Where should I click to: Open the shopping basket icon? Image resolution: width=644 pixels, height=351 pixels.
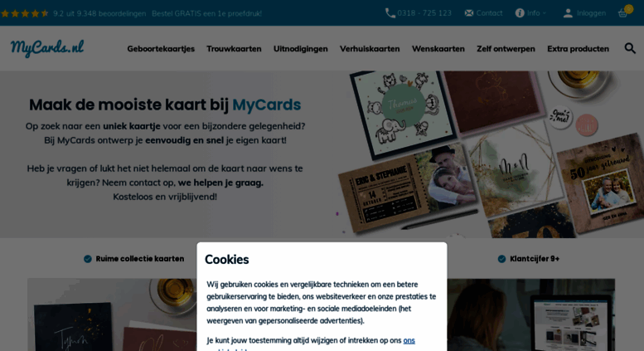pyautogui.click(x=622, y=13)
